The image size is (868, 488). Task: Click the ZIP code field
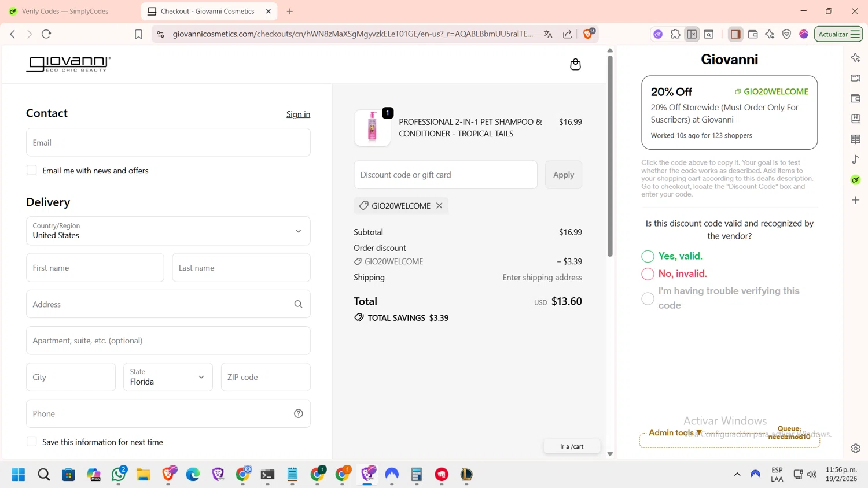pos(266,377)
